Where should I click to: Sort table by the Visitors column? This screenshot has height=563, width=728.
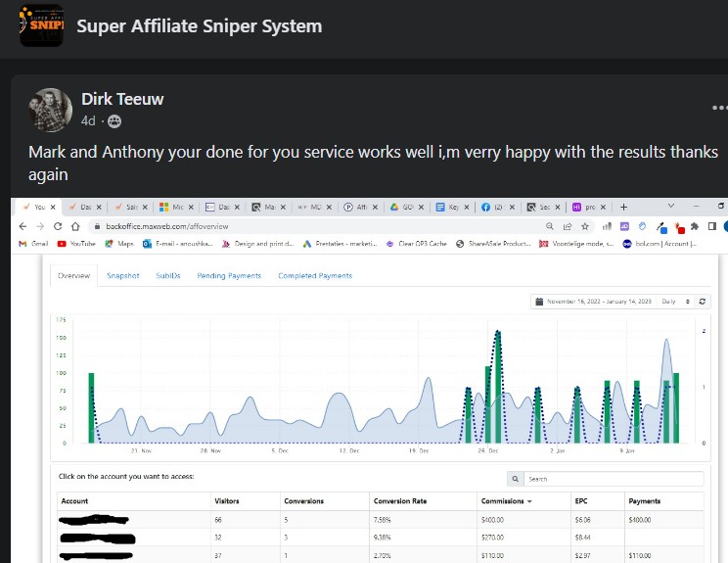click(227, 501)
